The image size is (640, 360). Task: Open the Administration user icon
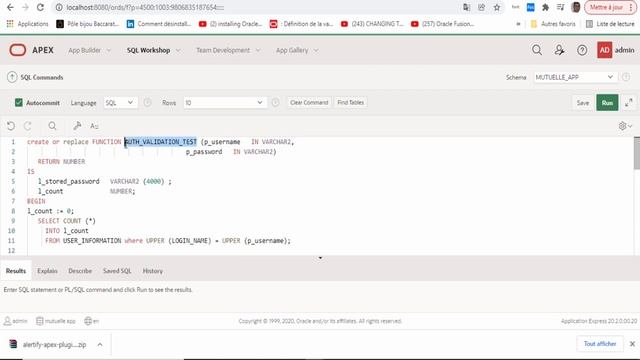559,50
